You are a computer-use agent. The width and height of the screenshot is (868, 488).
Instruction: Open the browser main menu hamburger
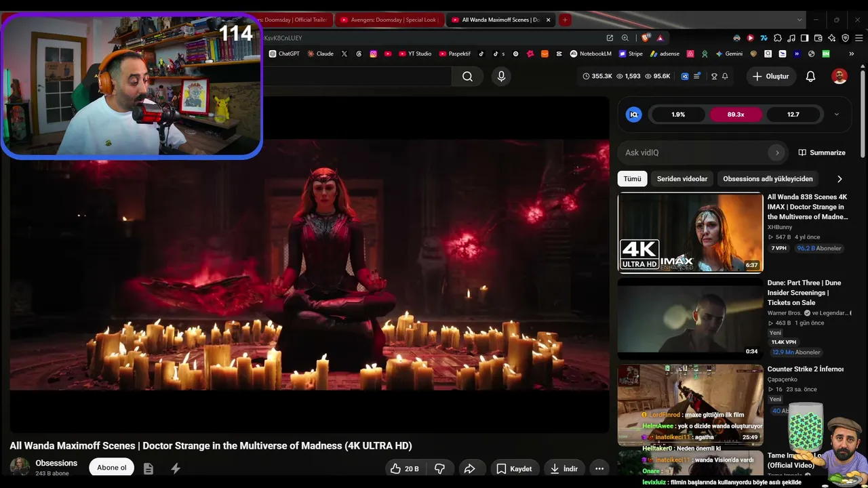point(859,38)
